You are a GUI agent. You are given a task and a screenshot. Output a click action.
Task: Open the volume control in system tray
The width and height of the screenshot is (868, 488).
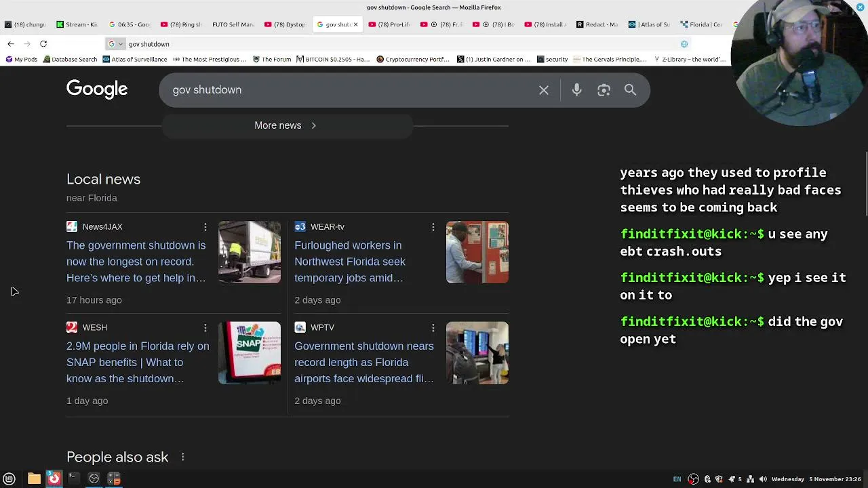point(763,479)
